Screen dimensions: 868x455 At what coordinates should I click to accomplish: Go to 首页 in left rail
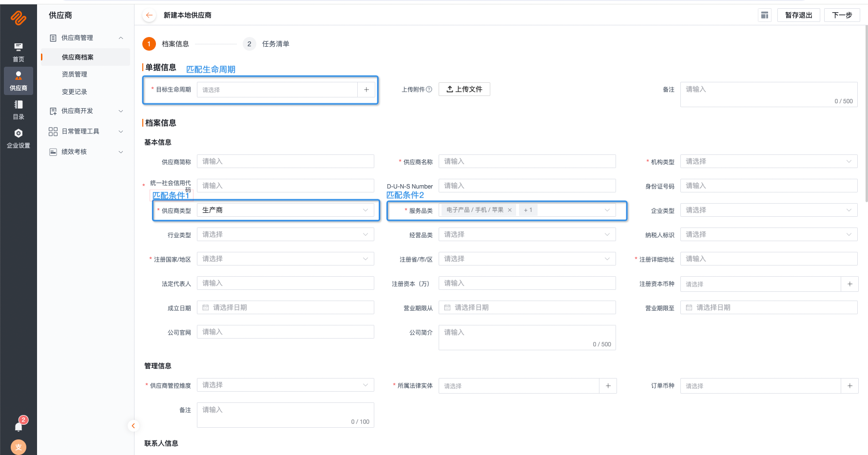pos(19,52)
